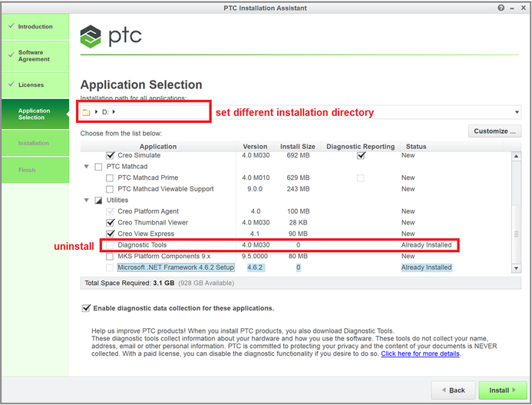Toggle Enable diagnostic data collection checkbox
Screen dimensions: 532x405
[86, 308]
